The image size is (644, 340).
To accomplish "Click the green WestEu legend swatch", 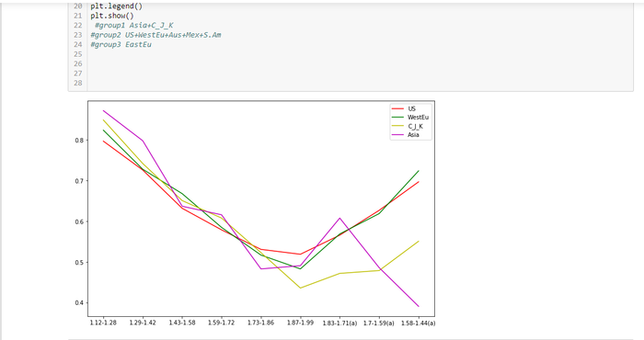I will click(397, 118).
